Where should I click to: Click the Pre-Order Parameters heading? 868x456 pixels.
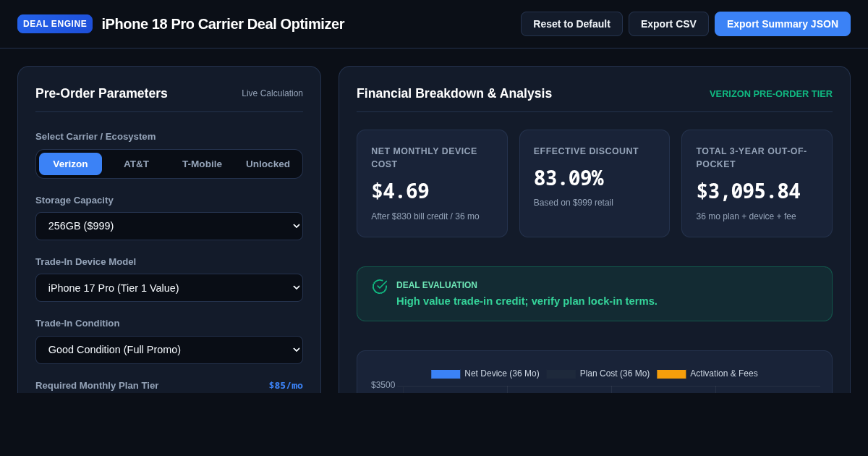point(101,93)
